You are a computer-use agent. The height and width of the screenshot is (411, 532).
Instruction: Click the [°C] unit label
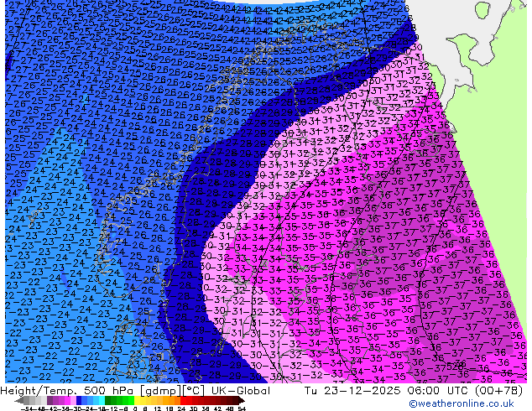pyautogui.click(x=194, y=391)
